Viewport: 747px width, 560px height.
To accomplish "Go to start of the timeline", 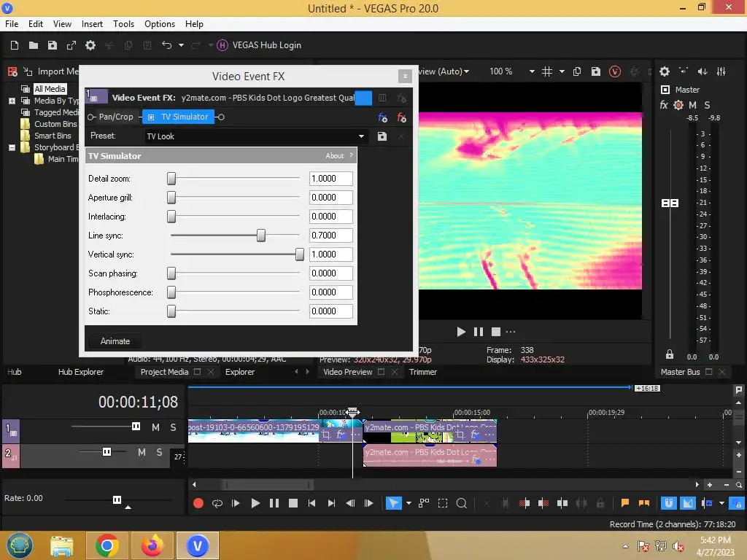I will [x=311, y=503].
